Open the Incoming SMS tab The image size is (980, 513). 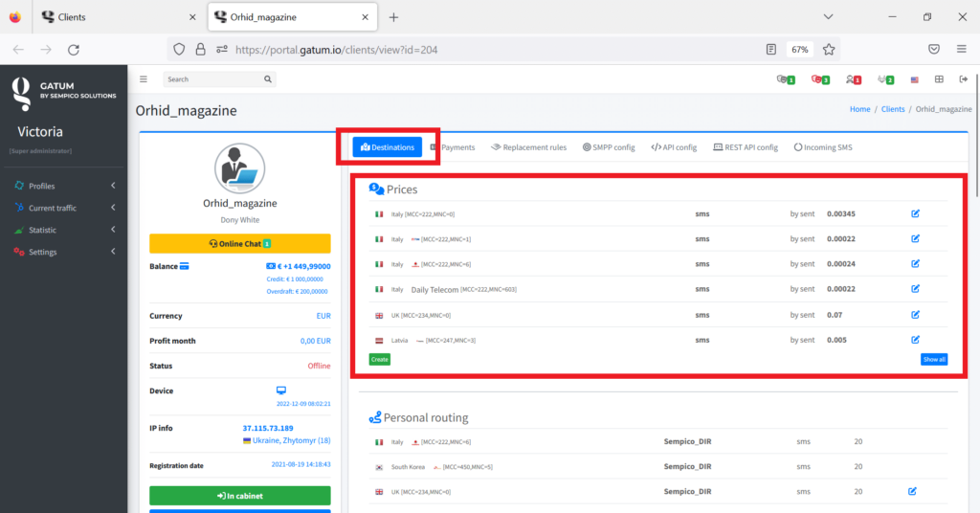(x=823, y=147)
